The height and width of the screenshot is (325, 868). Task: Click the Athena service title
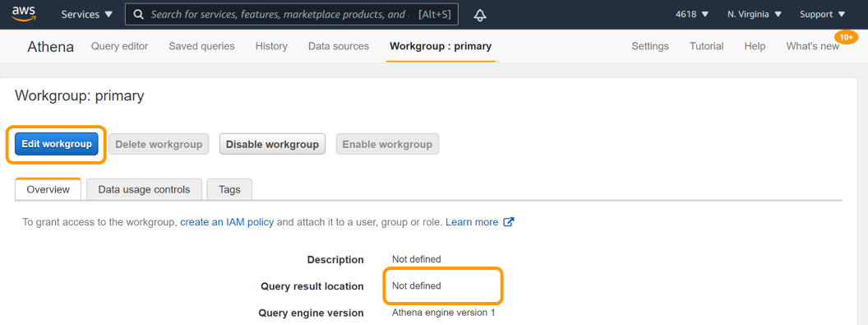(50, 47)
